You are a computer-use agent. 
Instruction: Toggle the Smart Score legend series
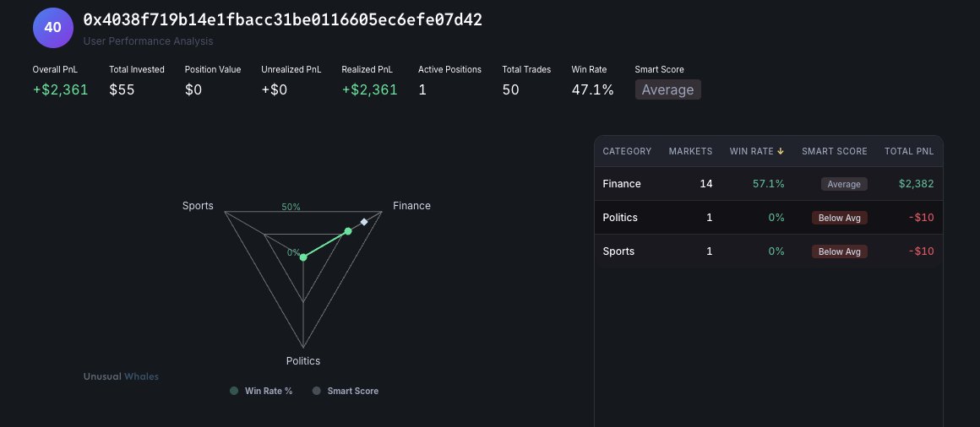346,391
